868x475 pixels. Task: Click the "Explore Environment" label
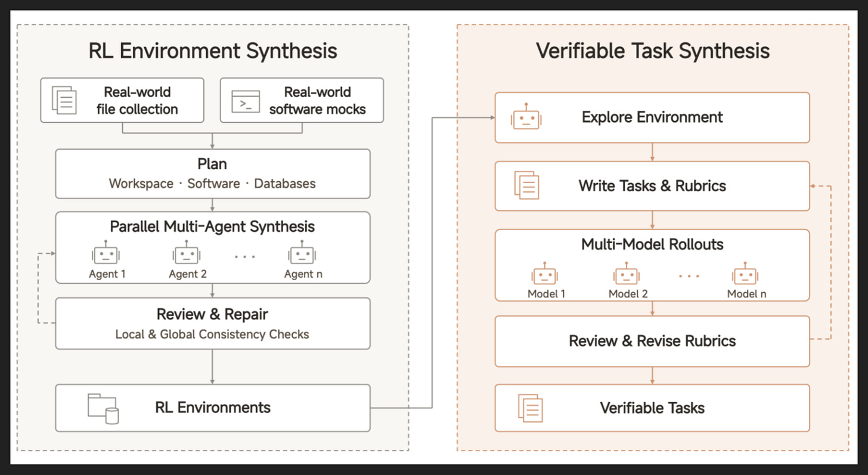click(652, 117)
